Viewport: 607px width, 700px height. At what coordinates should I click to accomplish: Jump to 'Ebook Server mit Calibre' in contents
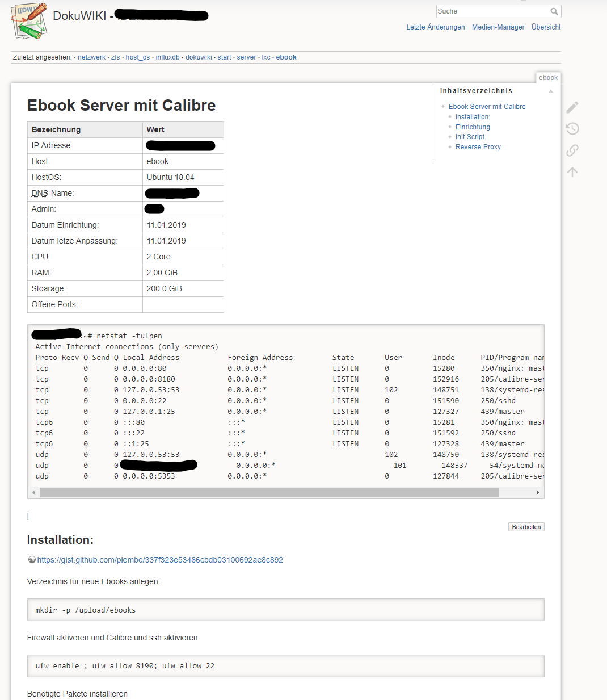pos(487,107)
